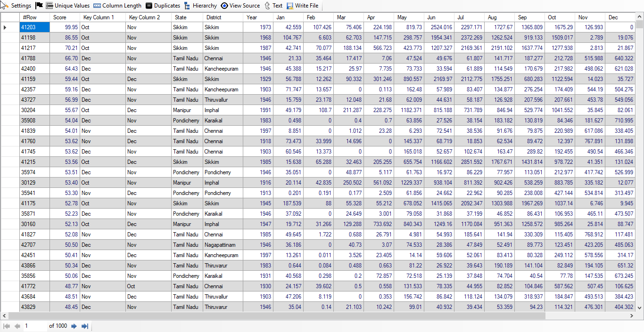Click the View Source eye icon

pos(224,6)
